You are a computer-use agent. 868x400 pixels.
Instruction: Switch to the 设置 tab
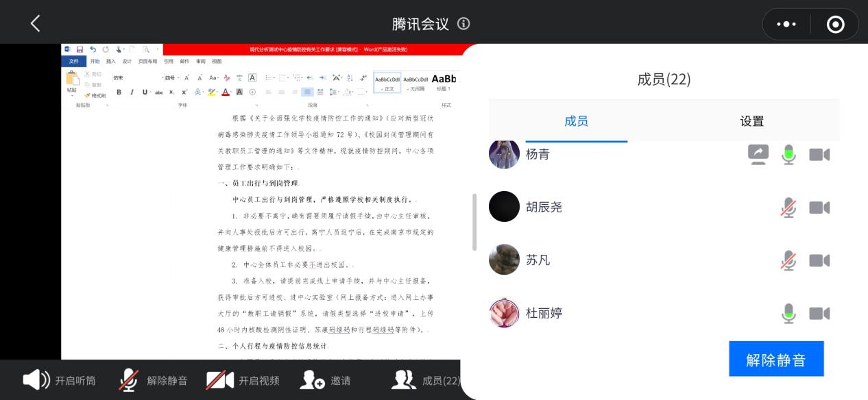751,121
